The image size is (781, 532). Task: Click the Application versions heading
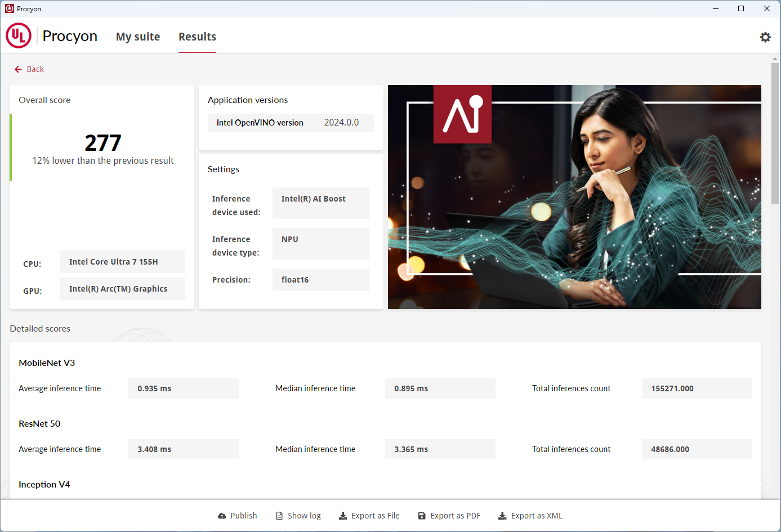pyautogui.click(x=248, y=100)
